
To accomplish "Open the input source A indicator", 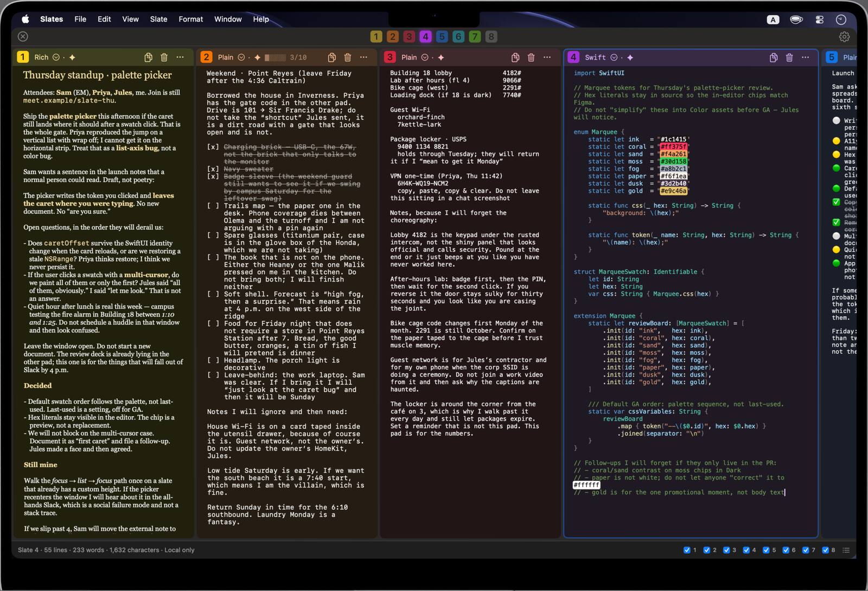I will point(773,20).
